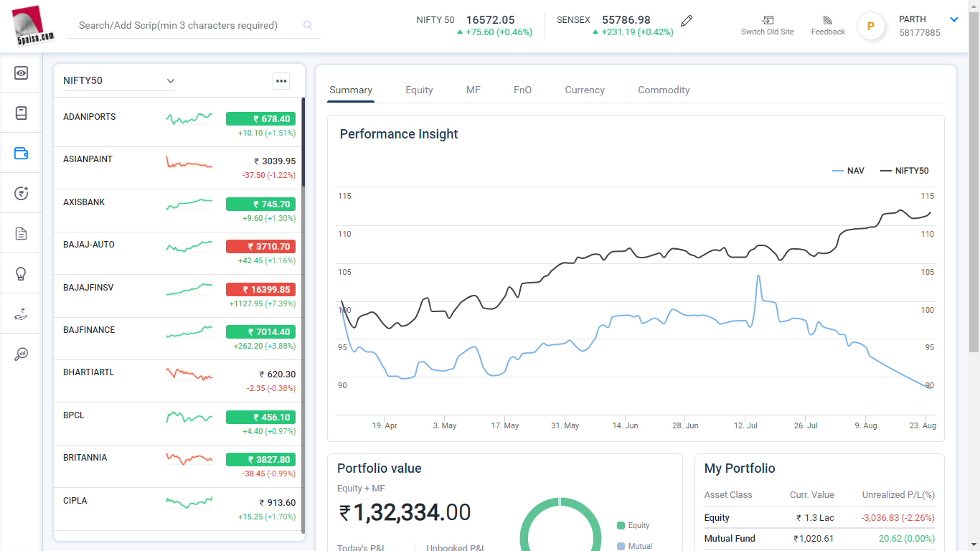This screenshot has height=551, width=980.
Task: Toggle the NAV series in chart legend
Action: 848,171
